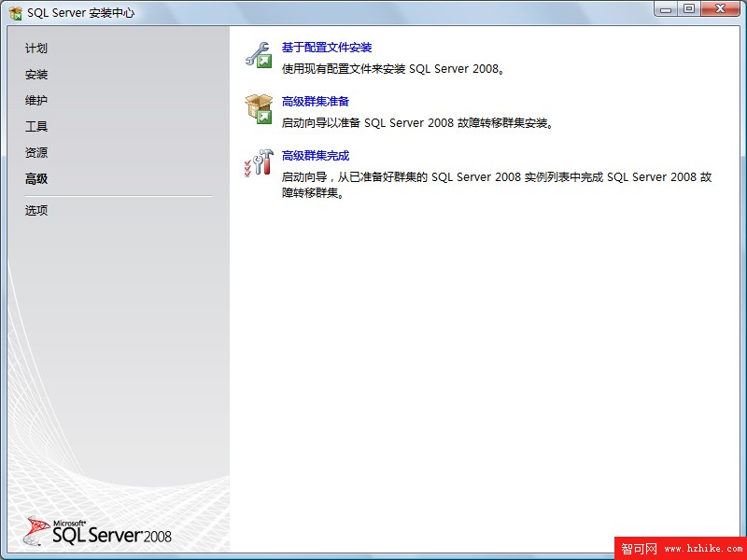Screen dimensions: 747x560
Task: Launch the 高级群集准备 link
Action: click(x=316, y=102)
